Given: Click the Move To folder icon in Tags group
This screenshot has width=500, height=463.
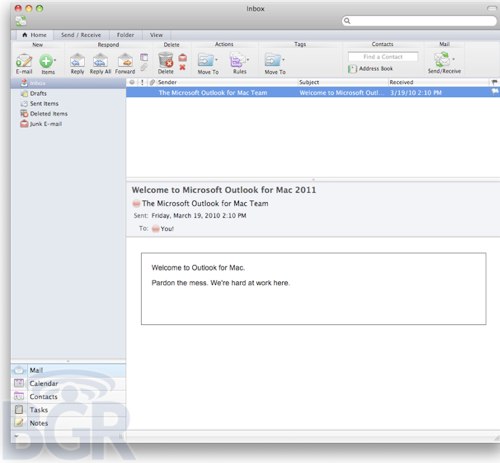Looking at the screenshot, I should coord(272,61).
